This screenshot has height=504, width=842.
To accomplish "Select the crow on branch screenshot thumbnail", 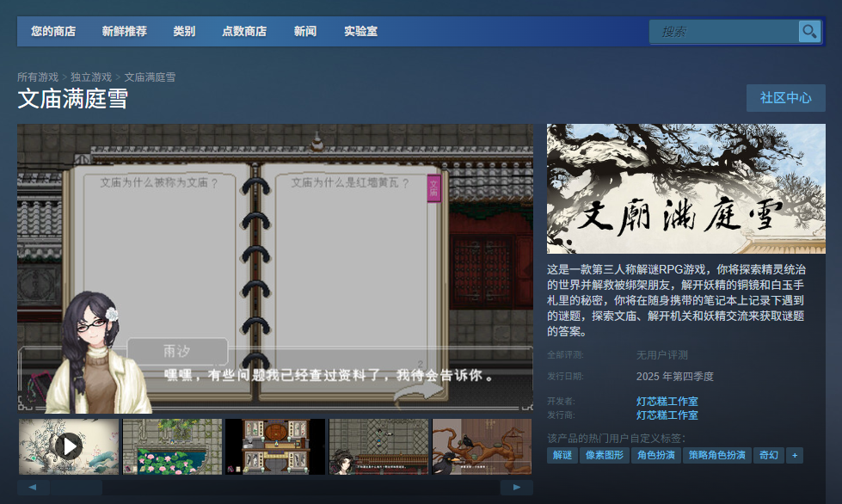I will 482,446.
